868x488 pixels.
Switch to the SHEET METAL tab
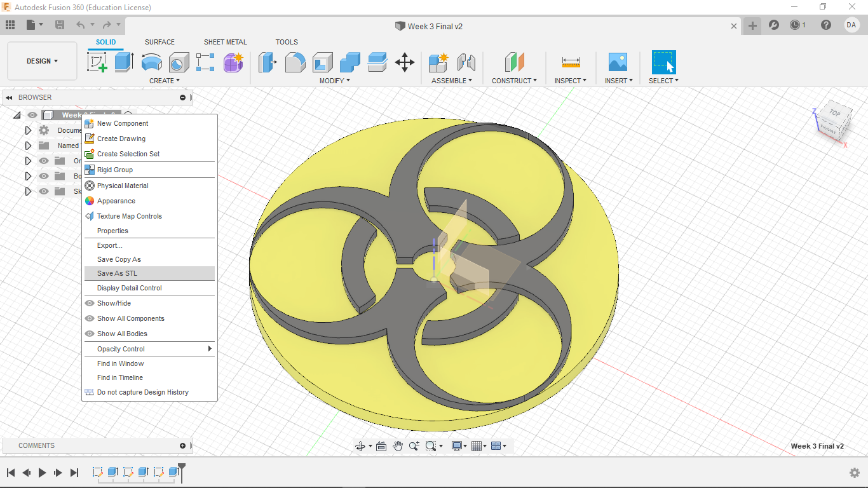(x=226, y=42)
